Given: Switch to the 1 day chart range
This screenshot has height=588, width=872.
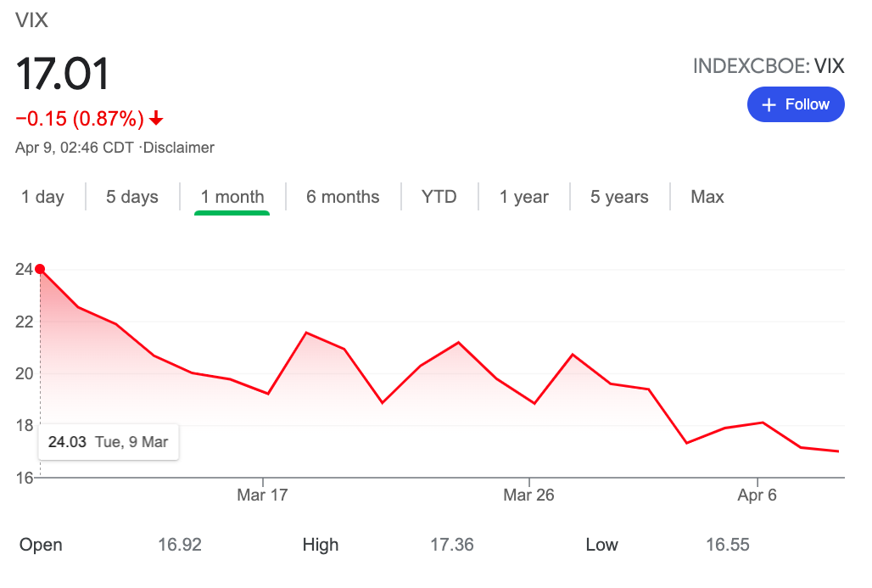Looking at the screenshot, I should pyautogui.click(x=42, y=197).
